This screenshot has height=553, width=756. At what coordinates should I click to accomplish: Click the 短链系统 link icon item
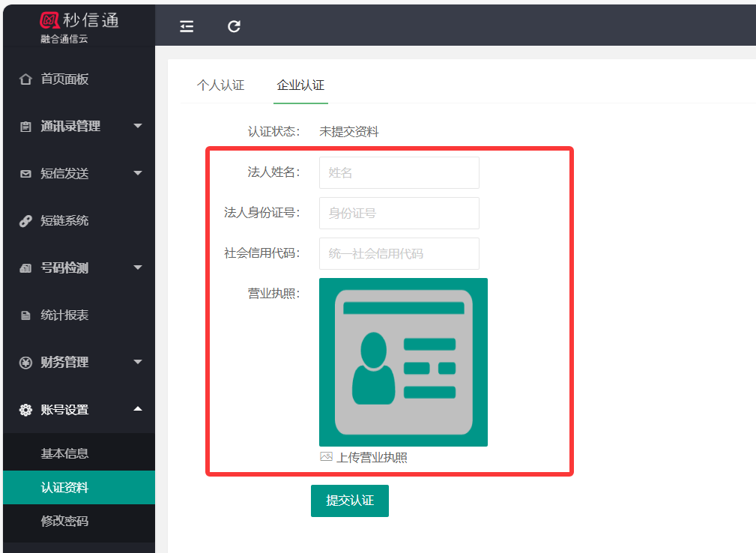click(25, 221)
